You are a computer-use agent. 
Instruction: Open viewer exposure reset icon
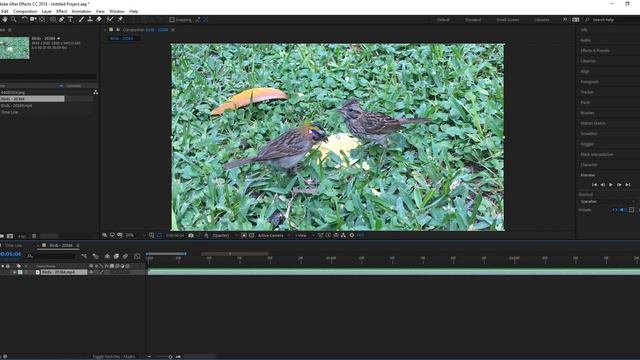[x=352, y=236]
